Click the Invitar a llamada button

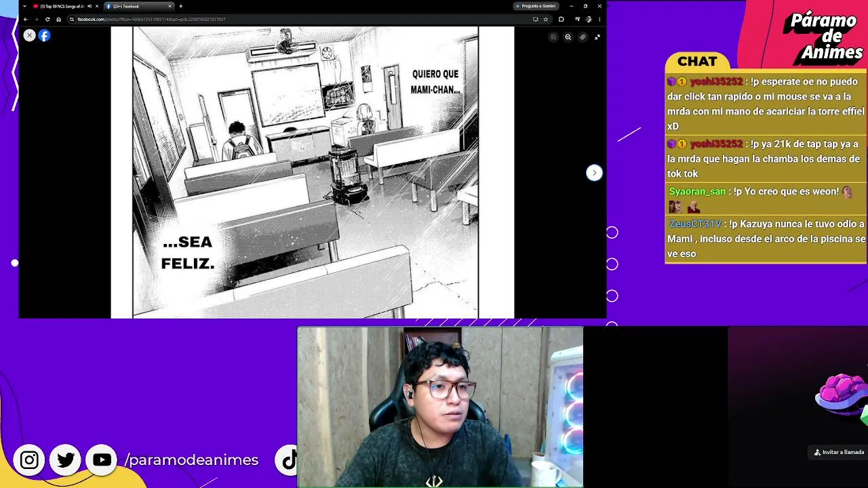coord(840,452)
